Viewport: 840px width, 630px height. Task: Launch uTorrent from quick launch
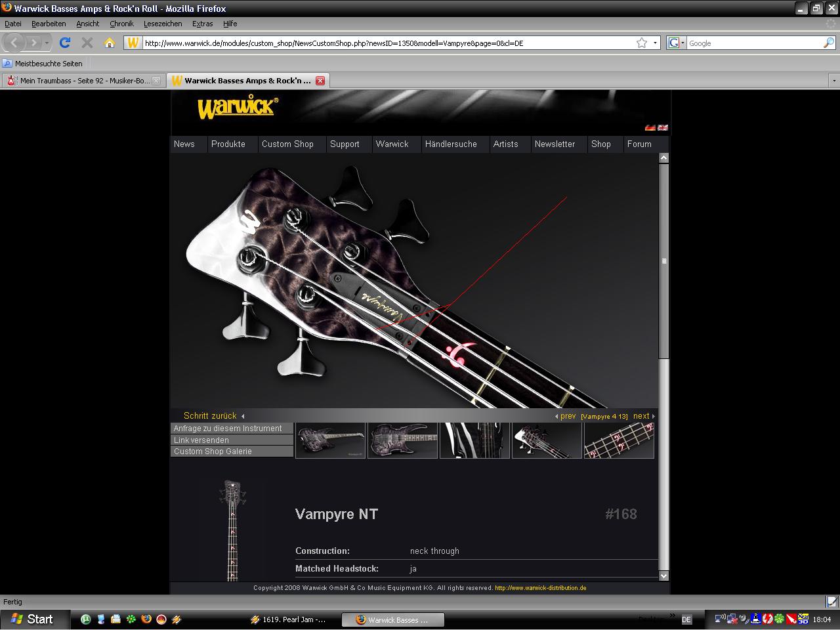pos(85,619)
